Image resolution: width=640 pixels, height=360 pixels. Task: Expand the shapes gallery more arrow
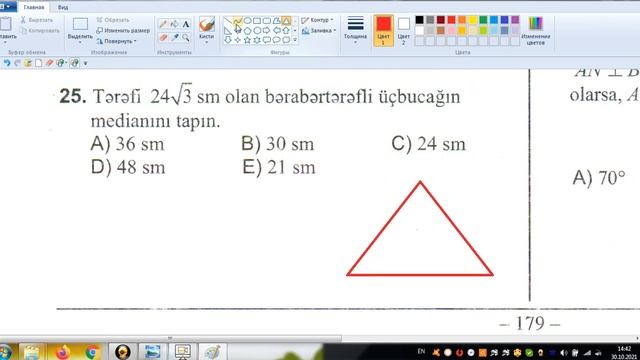295,40
